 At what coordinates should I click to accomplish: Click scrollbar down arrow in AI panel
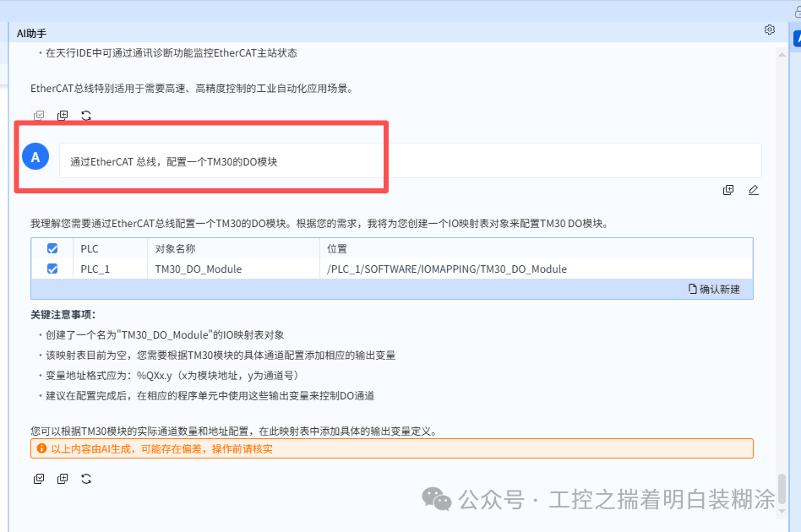[782, 511]
